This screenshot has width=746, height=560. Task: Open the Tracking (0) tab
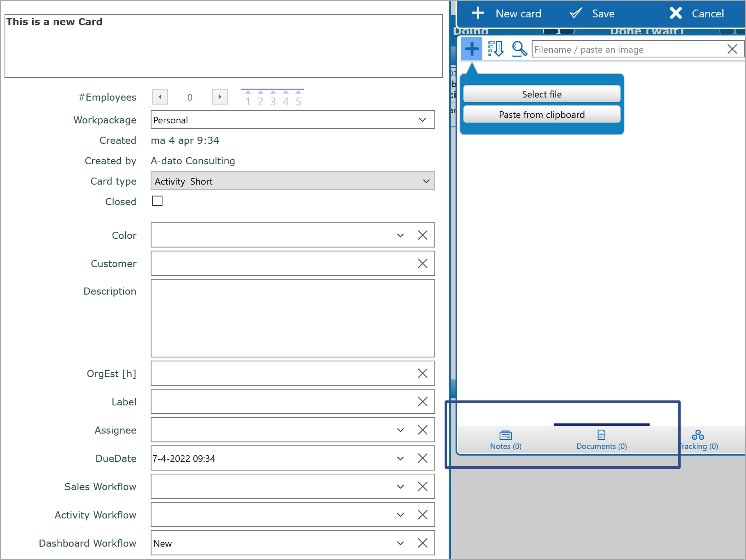point(698,440)
